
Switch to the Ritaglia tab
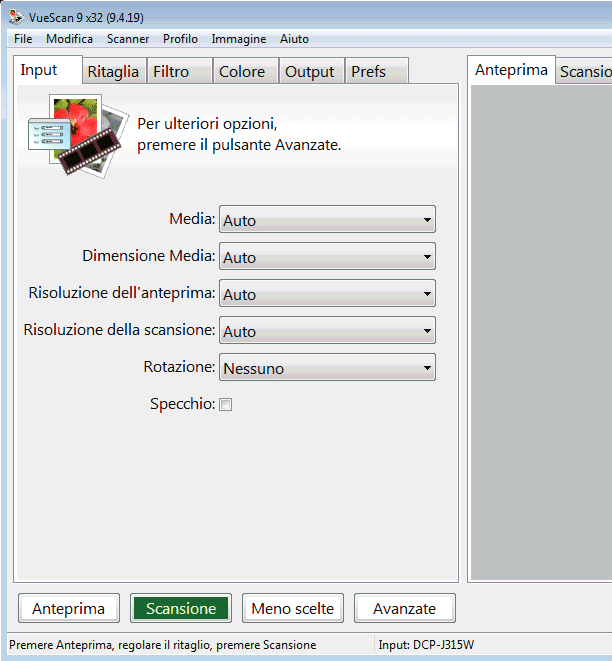113,71
